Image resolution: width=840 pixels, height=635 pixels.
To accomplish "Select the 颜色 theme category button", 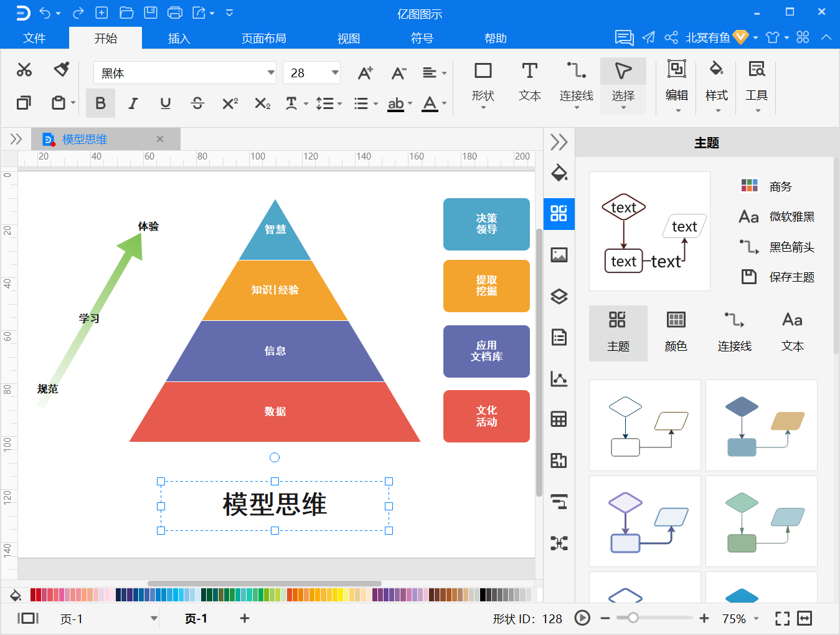I will coord(676,333).
